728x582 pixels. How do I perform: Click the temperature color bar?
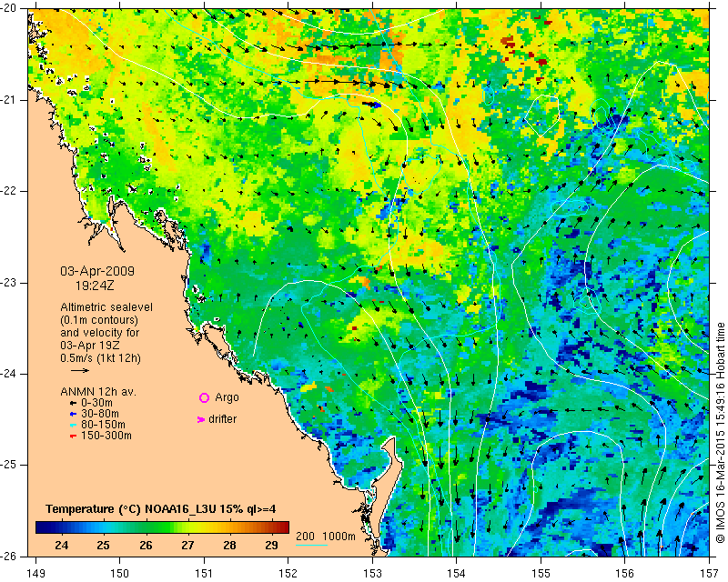tap(162, 527)
